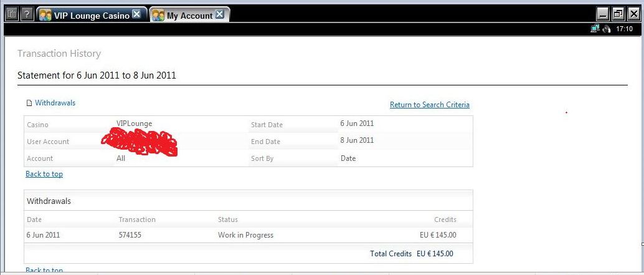Click Back to top under account details
Viewport: 644px width, 275px height.
(x=44, y=174)
